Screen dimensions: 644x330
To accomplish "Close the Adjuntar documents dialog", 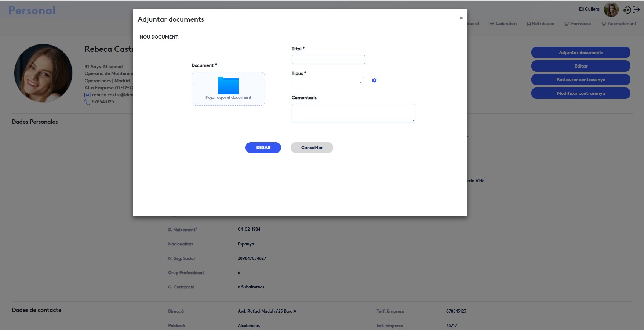I will (x=461, y=18).
